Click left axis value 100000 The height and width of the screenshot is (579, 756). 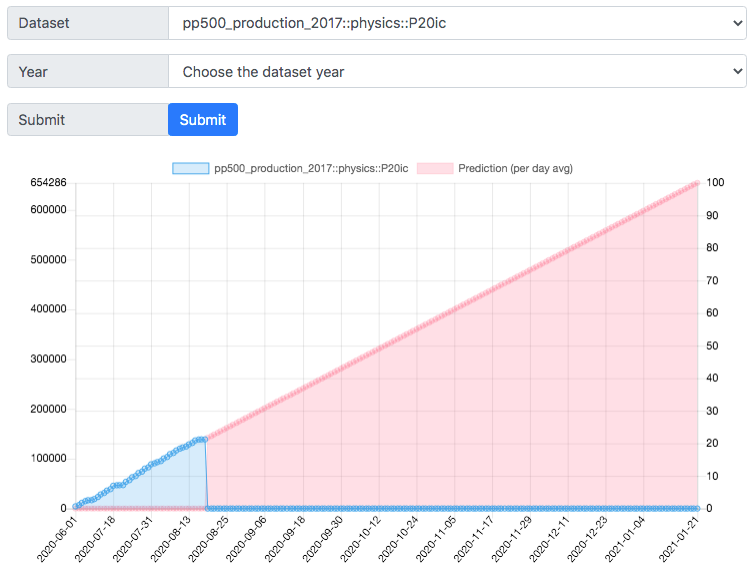click(x=48, y=458)
